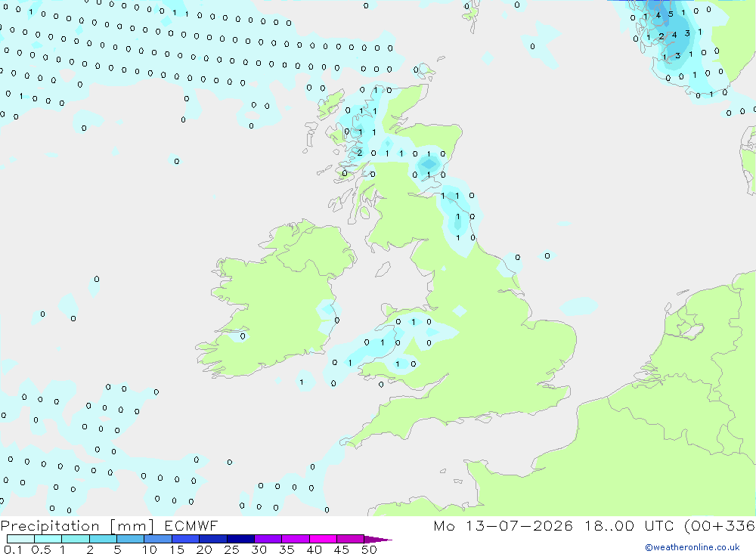
Task: Click the 'Mo 13-07-2026' date text
Action: (503, 526)
